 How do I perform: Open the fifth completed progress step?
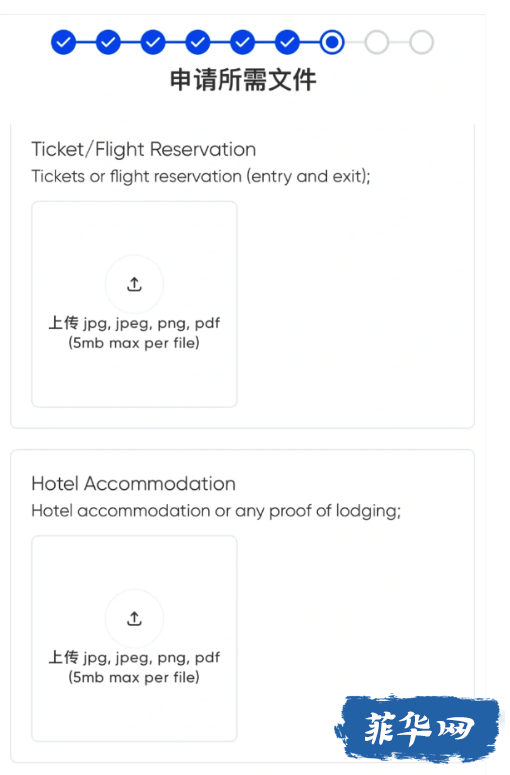point(242,43)
